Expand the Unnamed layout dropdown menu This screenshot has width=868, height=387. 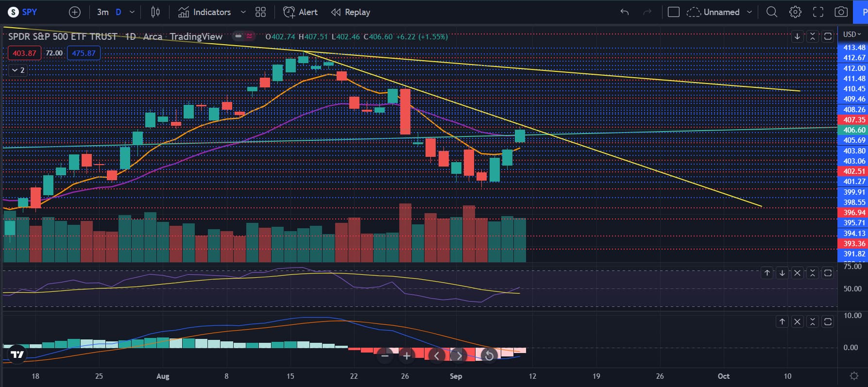(x=749, y=12)
